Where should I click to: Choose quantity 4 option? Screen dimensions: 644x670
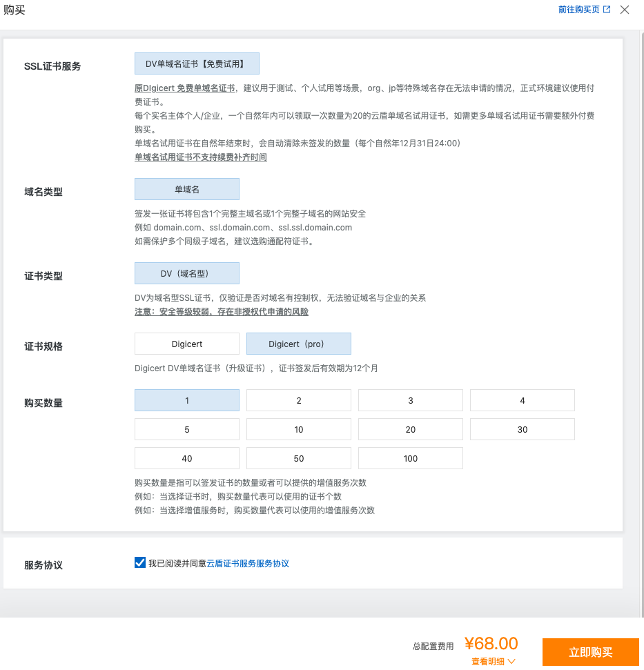(523, 400)
